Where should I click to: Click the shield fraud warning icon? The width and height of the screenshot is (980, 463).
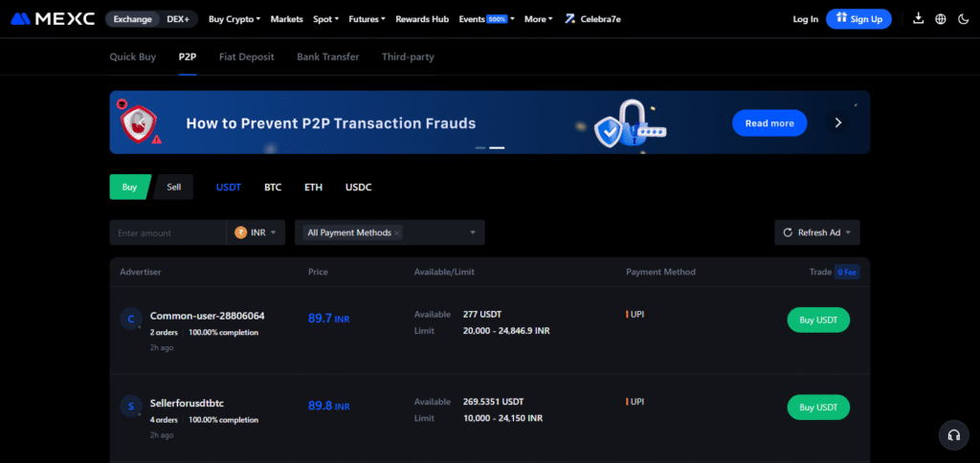coord(140,122)
